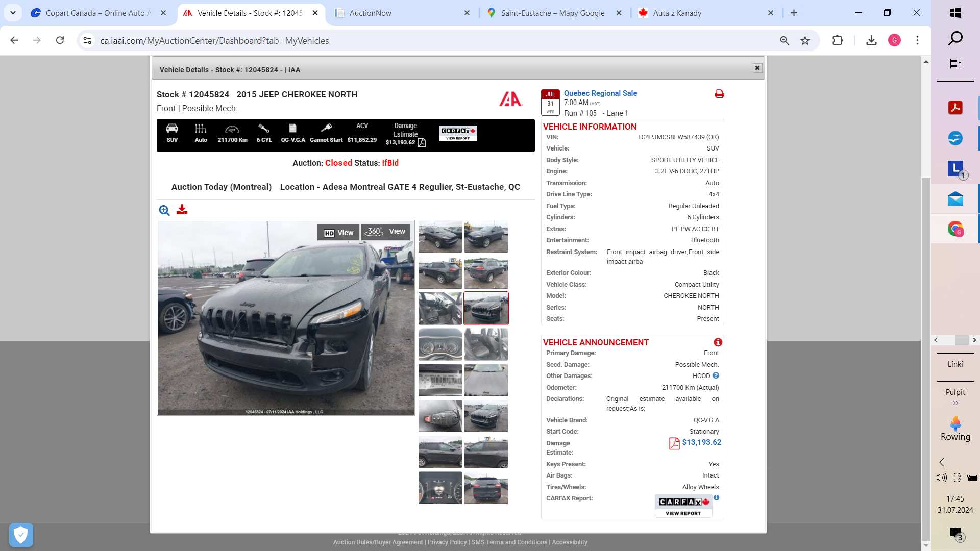Select the key fob thumbnail
980x551 pixels.
tap(440, 416)
